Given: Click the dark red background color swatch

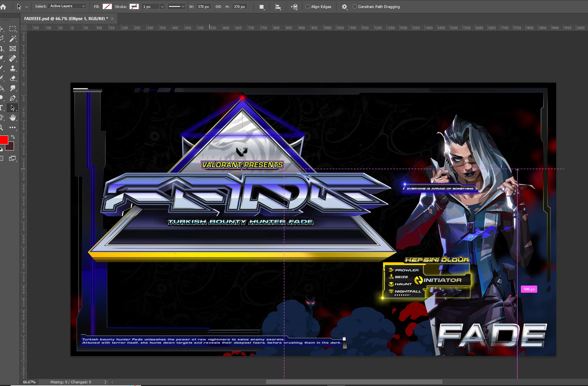Looking at the screenshot, I should [11, 147].
